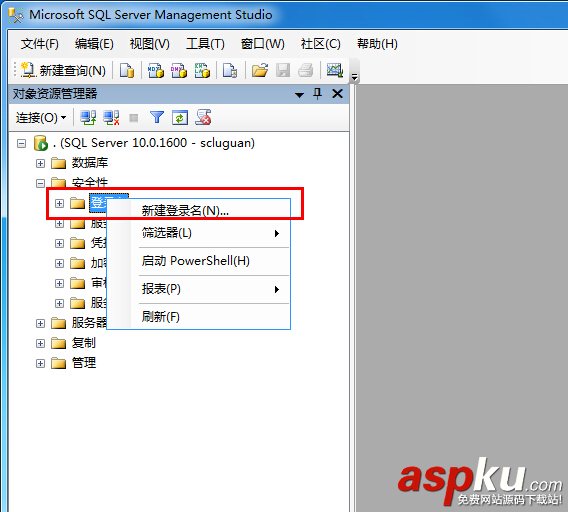Click the Connect Object Explorer icon
Image resolution: width=568 pixels, height=512 pixels.
point(88,117)
